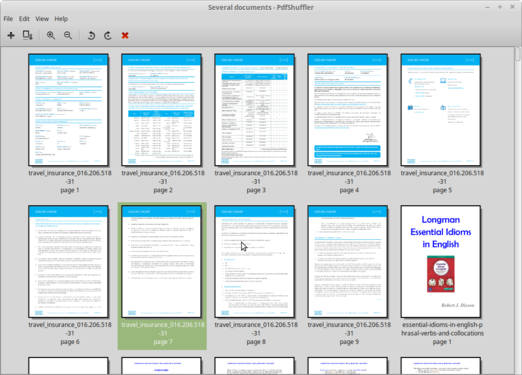Viewport: 522px width, 375px height.
Task: Rotate pages left with counterclockwise arrow
Action: 91,35
